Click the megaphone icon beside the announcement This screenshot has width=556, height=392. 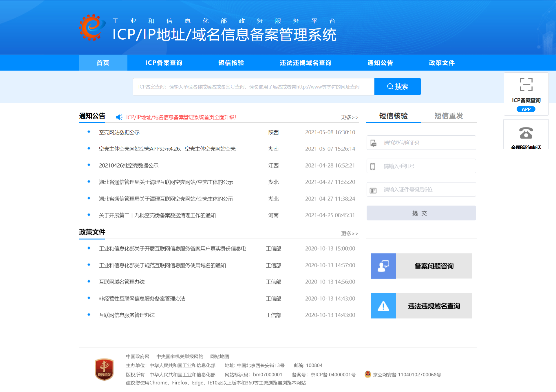click(x=119, y=117)
